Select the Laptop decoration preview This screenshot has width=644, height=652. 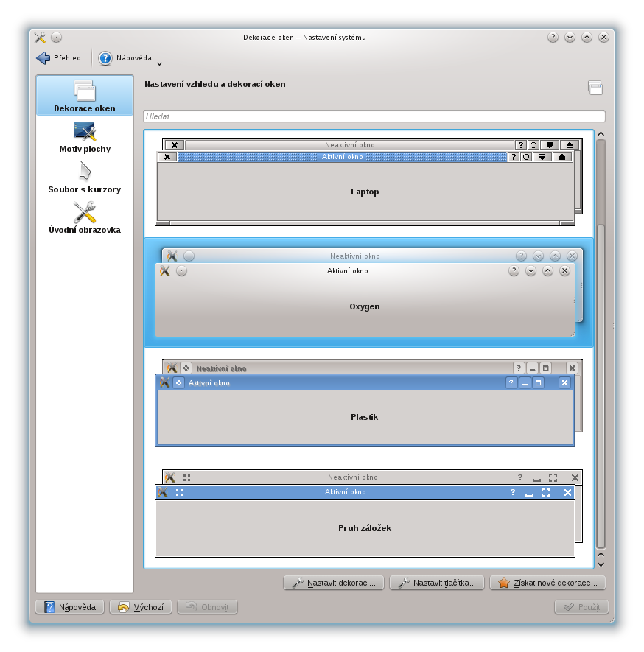(368, 183)
